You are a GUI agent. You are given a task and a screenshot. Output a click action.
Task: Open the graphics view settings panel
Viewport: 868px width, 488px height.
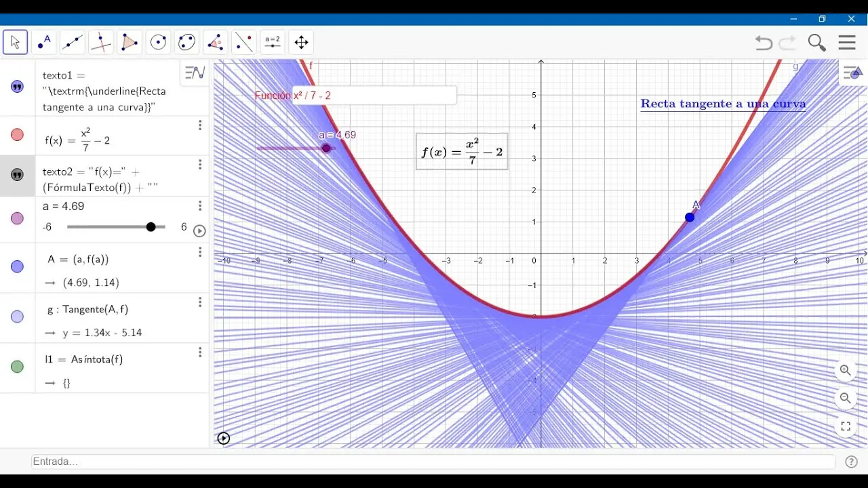[852, 73]
